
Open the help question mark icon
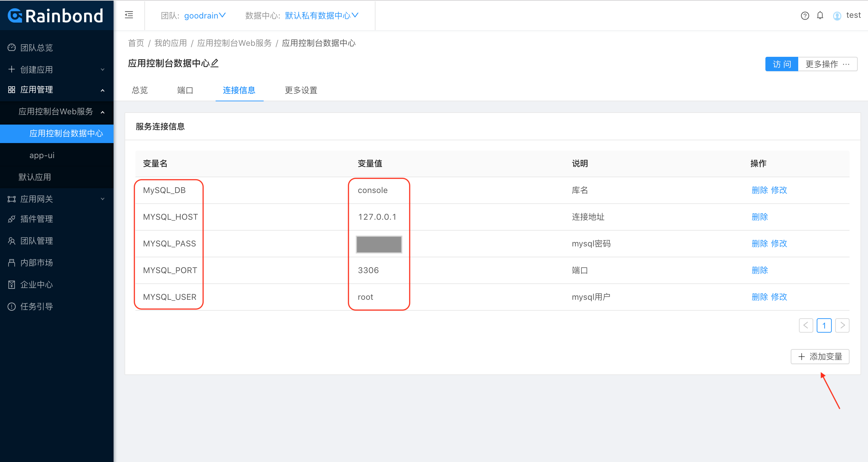click(x=805, y=16)
